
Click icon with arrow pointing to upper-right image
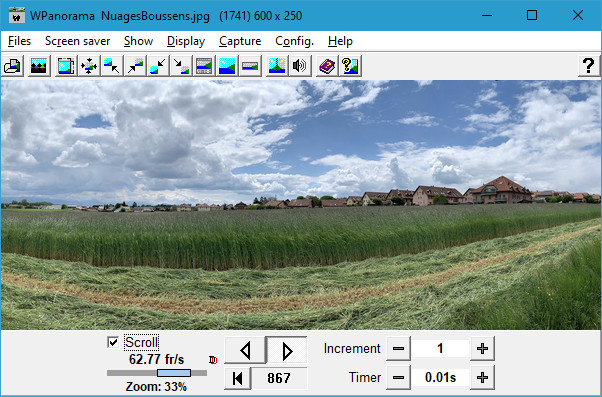click(x=135, y=66)
